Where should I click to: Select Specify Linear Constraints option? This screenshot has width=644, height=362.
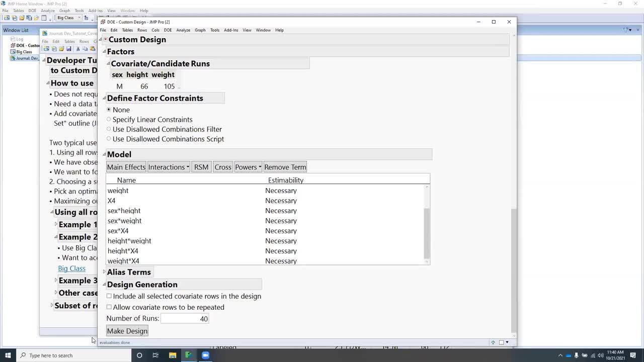(x=109, y=120)
